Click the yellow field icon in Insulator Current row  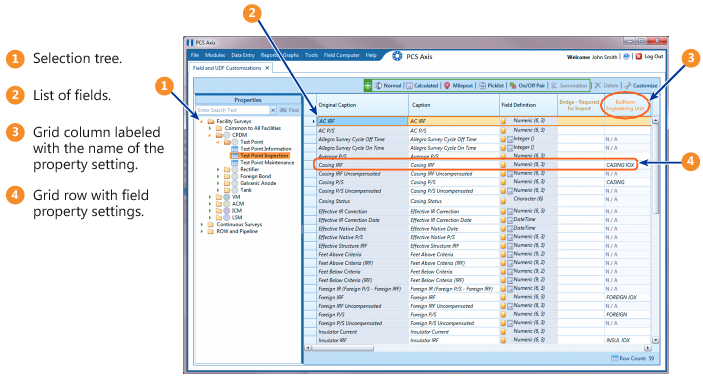(x=503, y=332)
